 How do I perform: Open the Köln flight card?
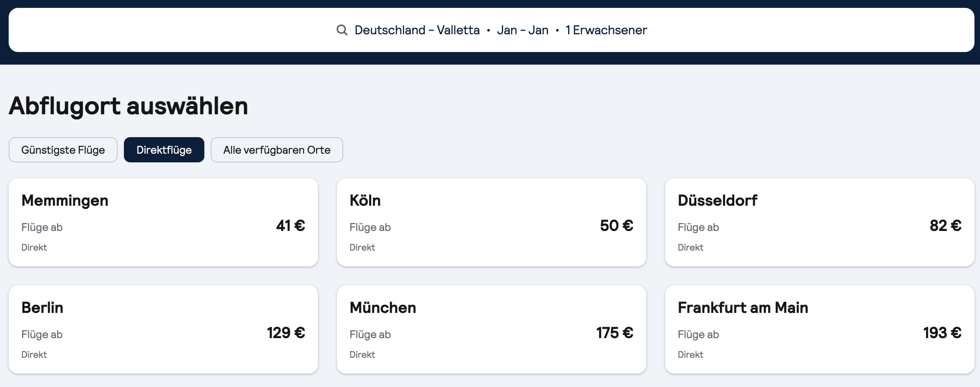pyautogui.click(x=491, y=222)
